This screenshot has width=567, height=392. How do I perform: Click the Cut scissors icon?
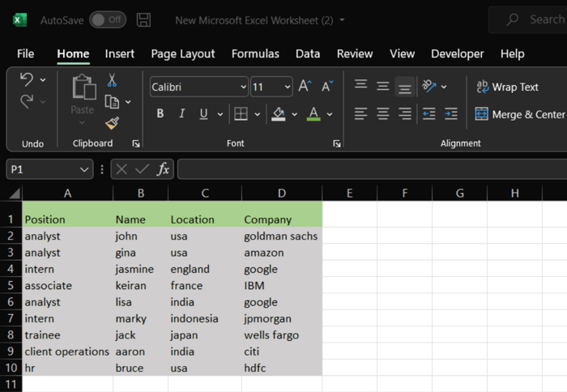click(x=112, y=80)
